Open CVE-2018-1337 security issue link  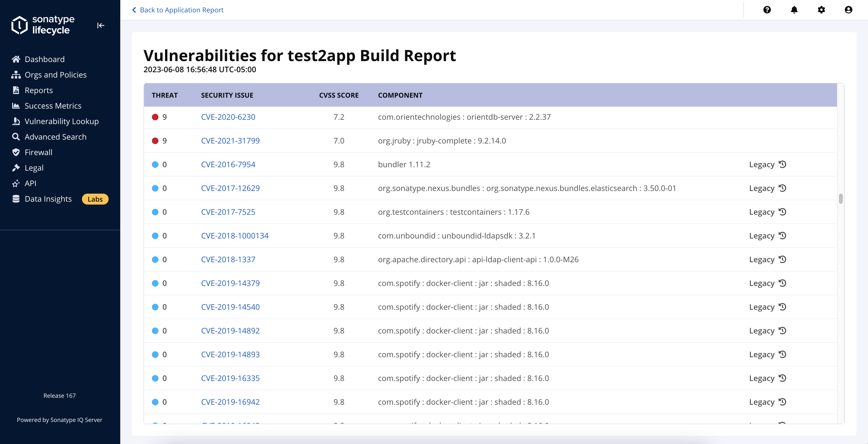pos(228,259)
